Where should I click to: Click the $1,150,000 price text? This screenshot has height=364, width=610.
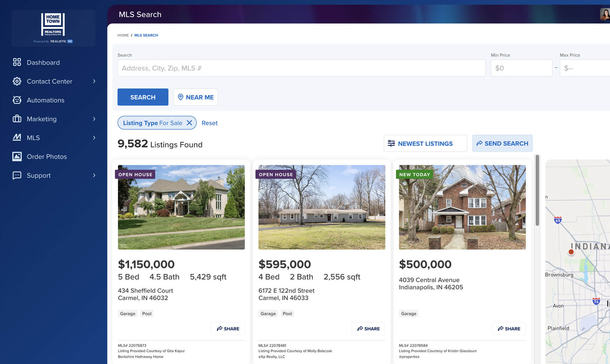[146, 264]
